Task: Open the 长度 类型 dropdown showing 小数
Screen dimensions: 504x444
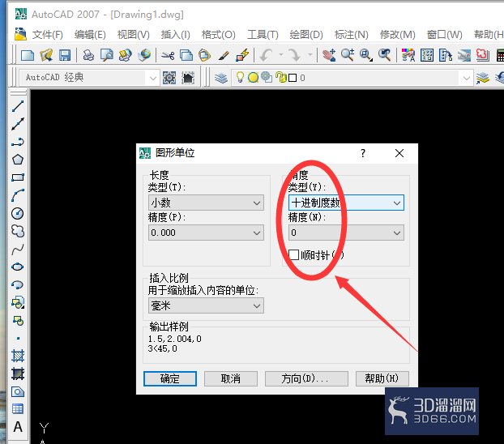Action: click(206, 203)
